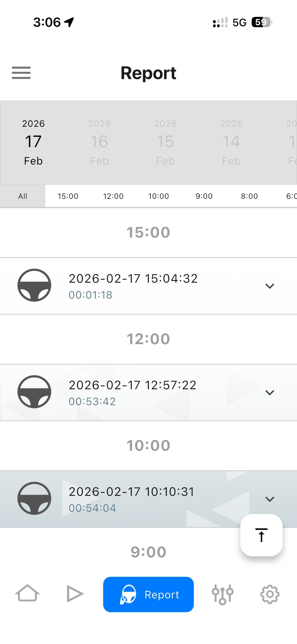Tap the home icon in bottom bar
297x644 pixels.
(27, 594)
